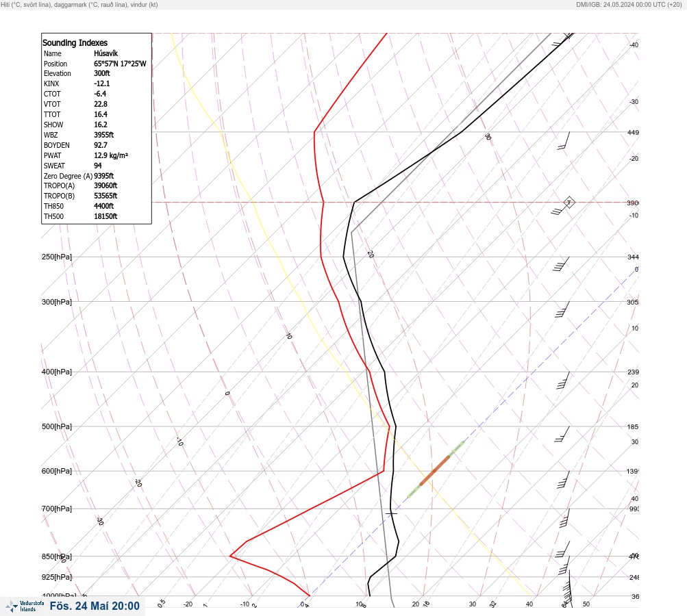Click the wind barb at 700 hPa
Viewport: 687px width, 616px height.
(565, 518)
